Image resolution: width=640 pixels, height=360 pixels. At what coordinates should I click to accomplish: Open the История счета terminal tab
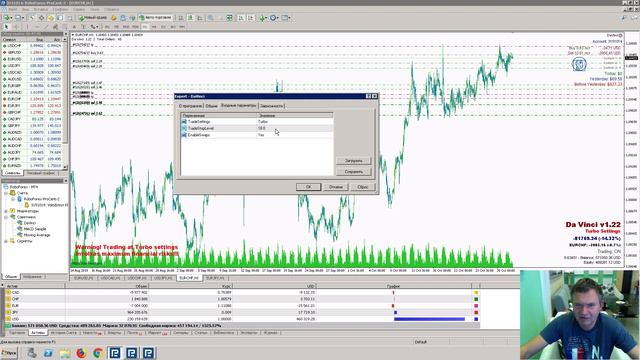64,333
